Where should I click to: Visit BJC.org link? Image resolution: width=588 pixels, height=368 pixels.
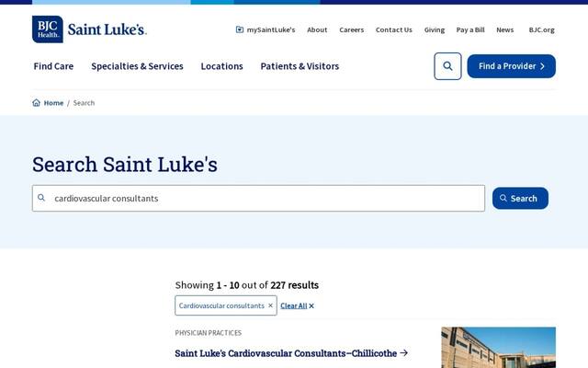541,29
